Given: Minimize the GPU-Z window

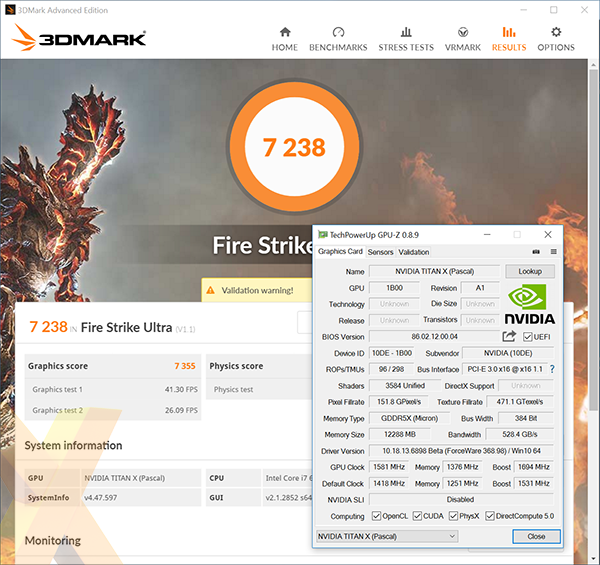Looking at the screenshot, I should (487, 234).
